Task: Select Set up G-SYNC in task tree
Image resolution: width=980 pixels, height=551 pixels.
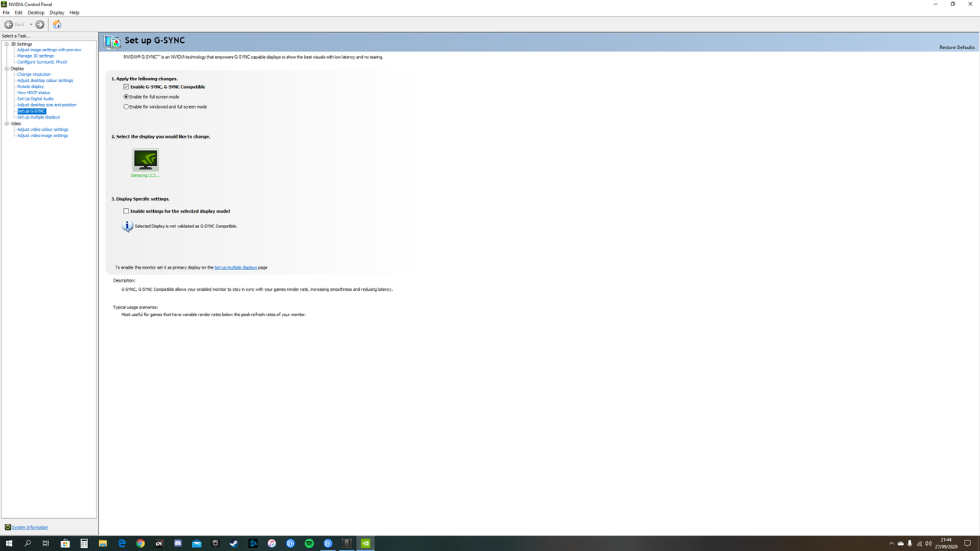Action: (x=31, y=111)
